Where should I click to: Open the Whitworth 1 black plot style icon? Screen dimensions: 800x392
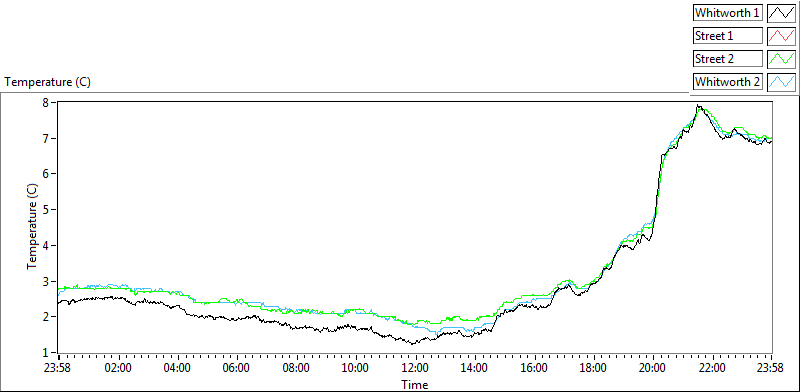pos(781,13)
